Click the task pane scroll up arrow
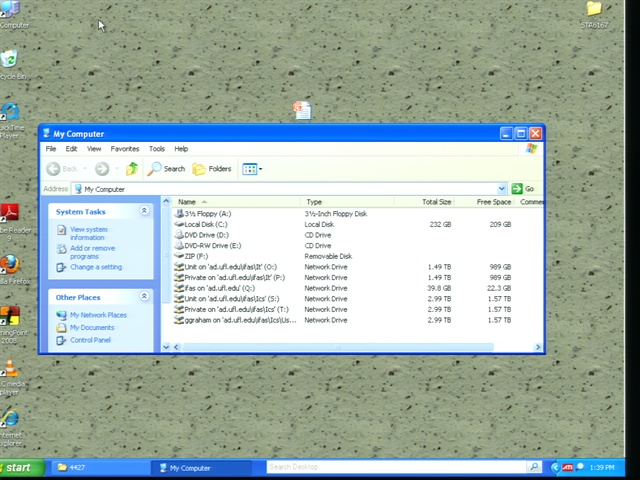The width and height of the screenshot is (640, 480). pos(166,201)
